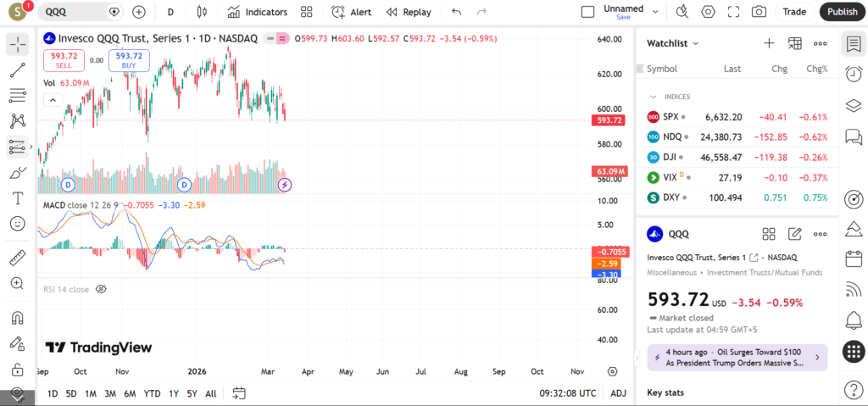868x406 pixels.
Task: Select the ruler measure tool
Action: tap(17, 258)
